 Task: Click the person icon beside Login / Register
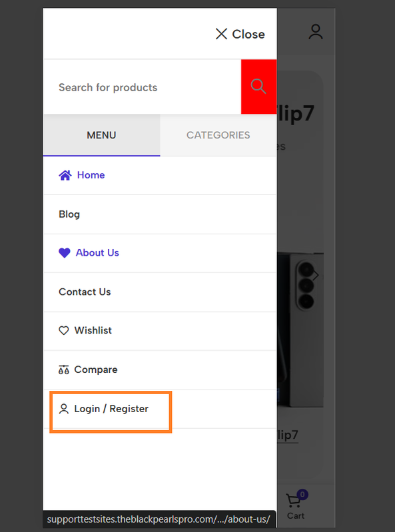click(x=64, y=409)
